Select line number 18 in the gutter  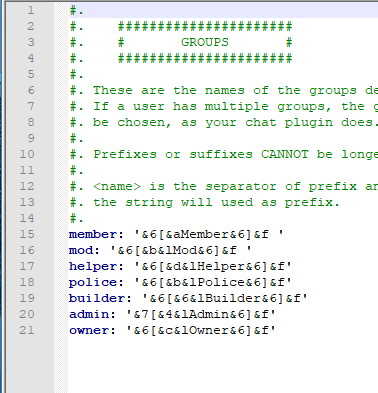point(27,282)
